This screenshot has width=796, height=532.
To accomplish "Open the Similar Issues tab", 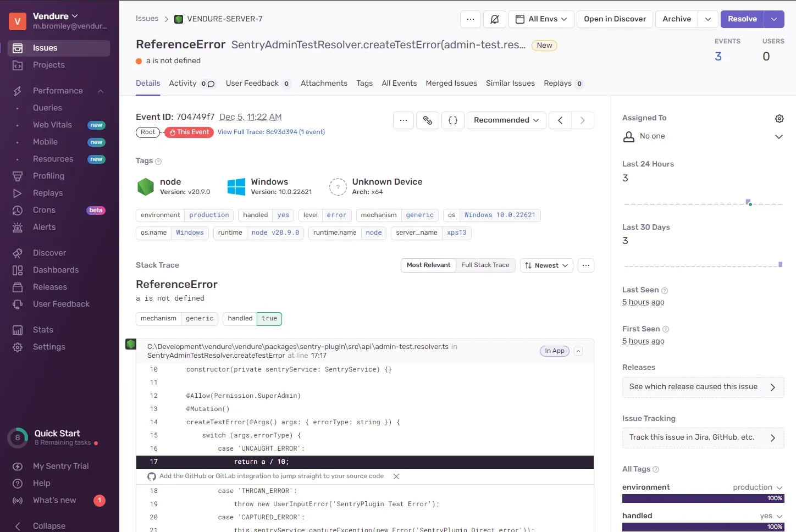I will pyautogui.click(x=510, y=84).
